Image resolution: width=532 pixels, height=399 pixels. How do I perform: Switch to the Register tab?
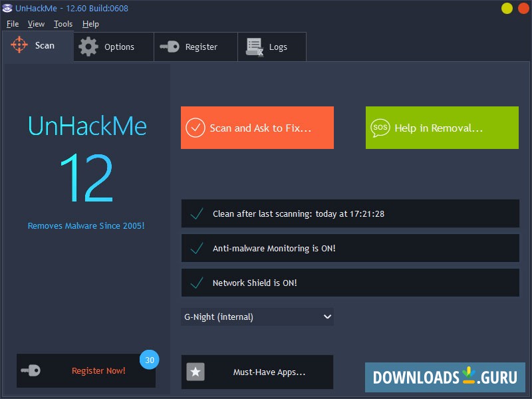click(196, 47)
